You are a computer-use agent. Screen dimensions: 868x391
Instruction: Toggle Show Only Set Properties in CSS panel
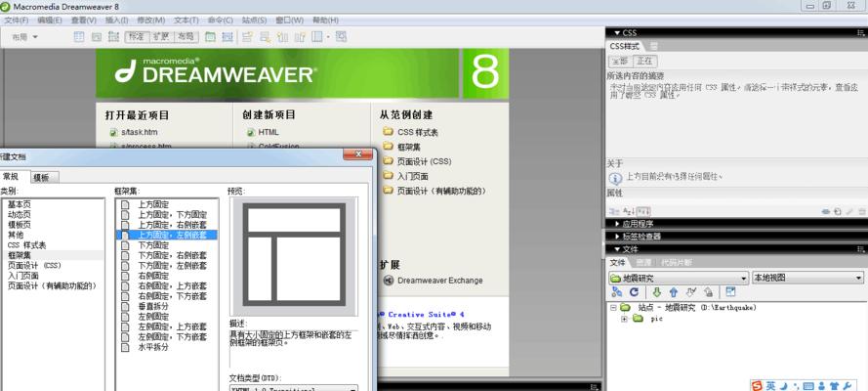[x=643, y=211]
